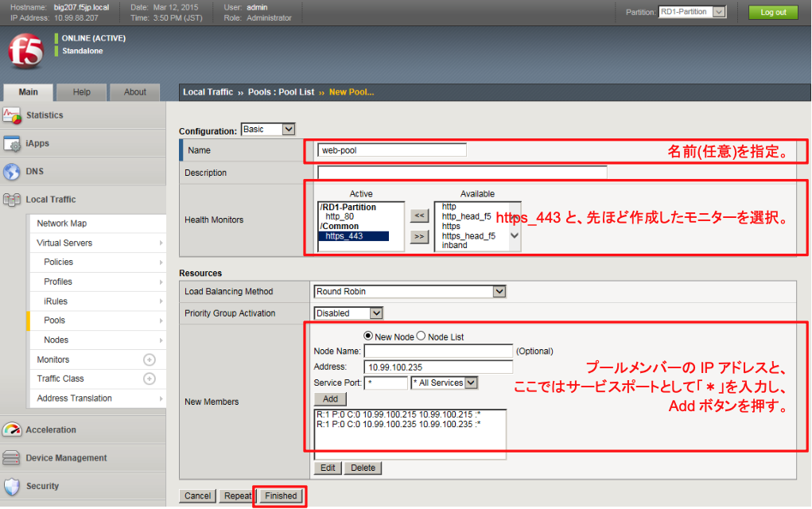The image size is (812, 509).
Task: Select member row 10.99.100.235
Action: click(x=398, y=425)
